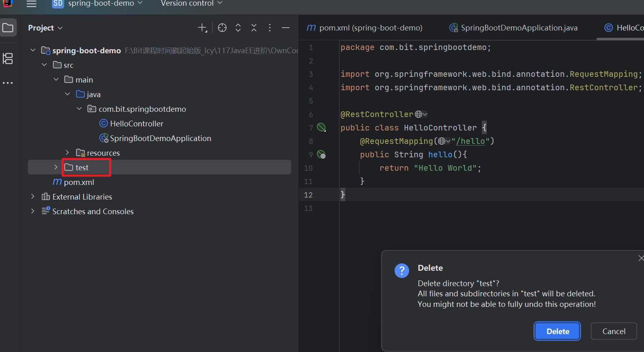The image size is (644, 352).
Task: Open the Project view mode dropdown
Action: coord(46,28)
